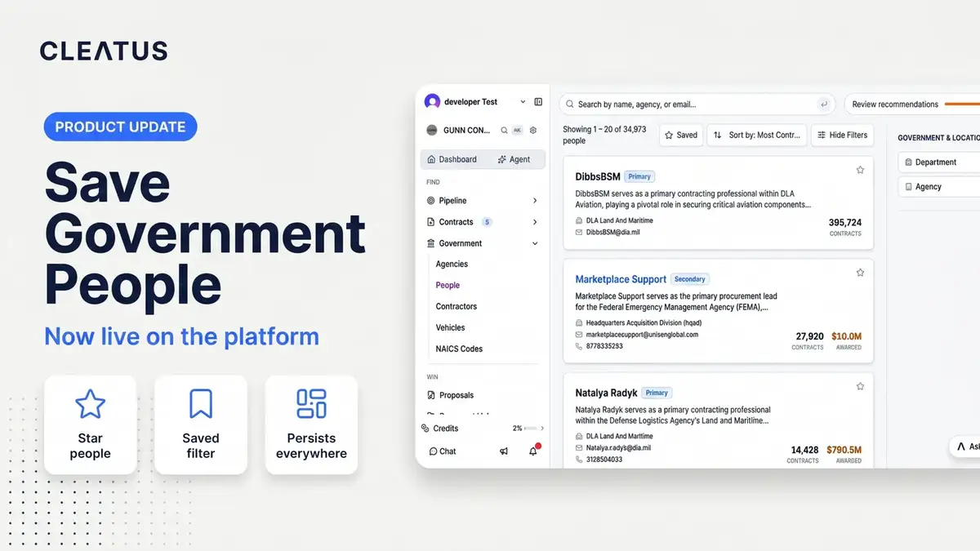Click Persists everywhere grid icon
This screenshot has height=551, width=980.
pos(311,404)
